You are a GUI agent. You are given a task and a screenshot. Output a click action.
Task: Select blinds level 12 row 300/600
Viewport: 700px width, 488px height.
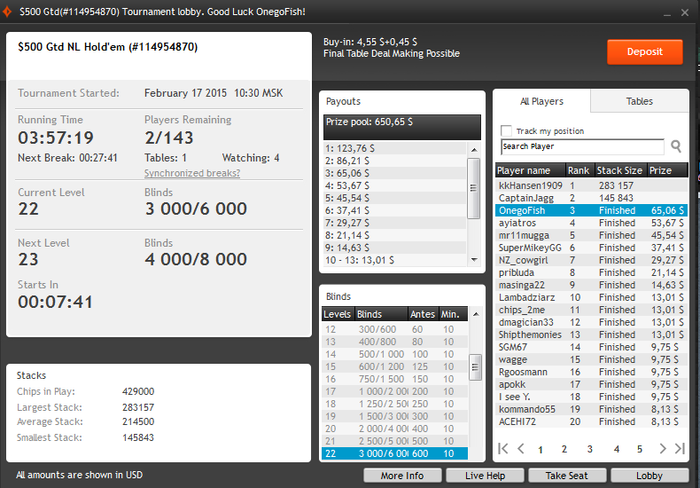point(395,330)
